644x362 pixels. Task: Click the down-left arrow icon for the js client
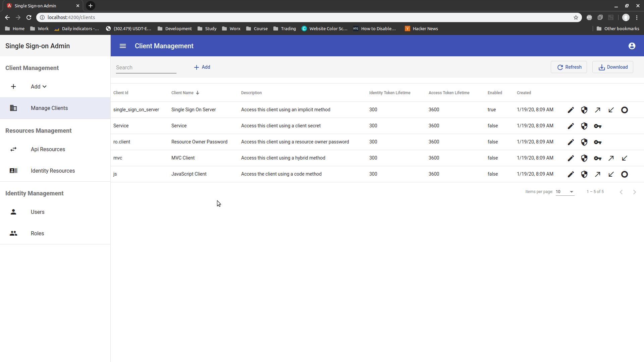pyautogui.click(x=611, y=174)
